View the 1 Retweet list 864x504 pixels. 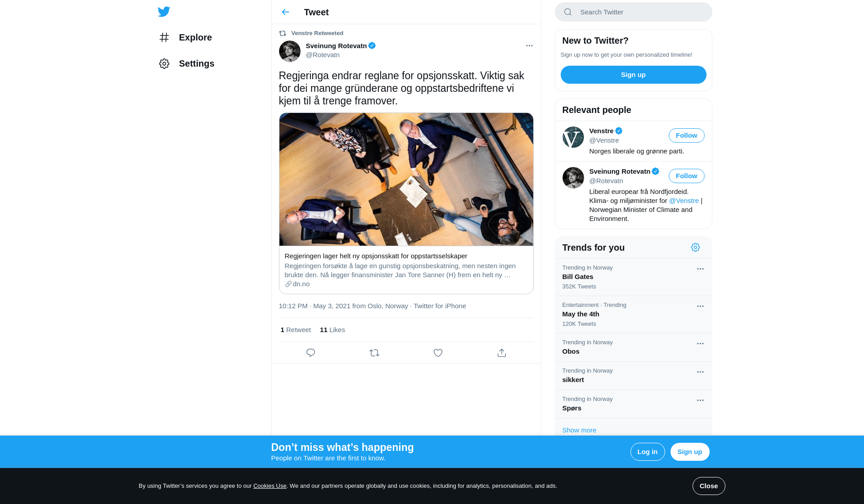[x=296, y=330]
